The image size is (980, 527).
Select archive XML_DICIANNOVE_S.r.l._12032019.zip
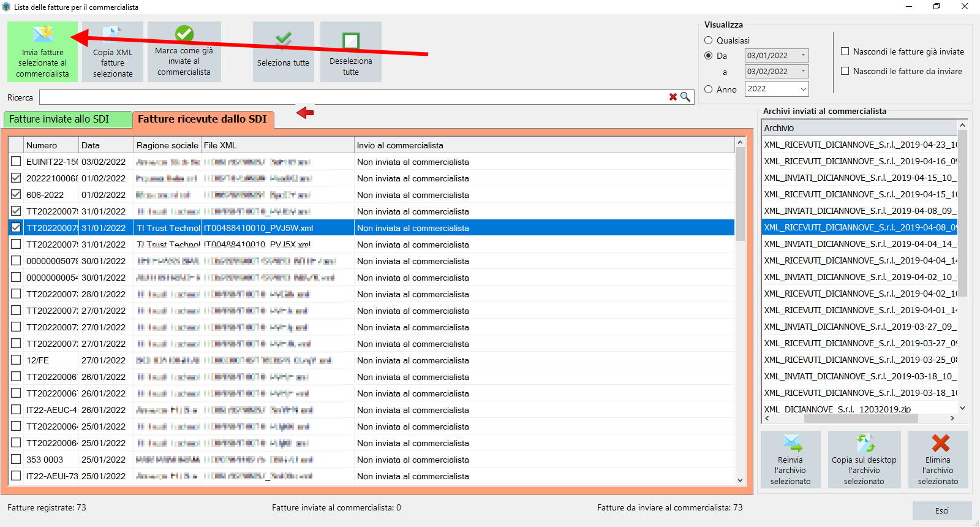coord(859,409)
